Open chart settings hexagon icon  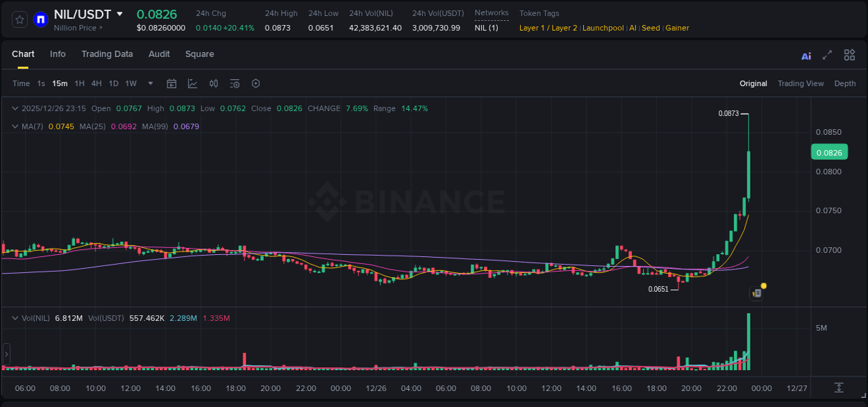coord(256,83)
